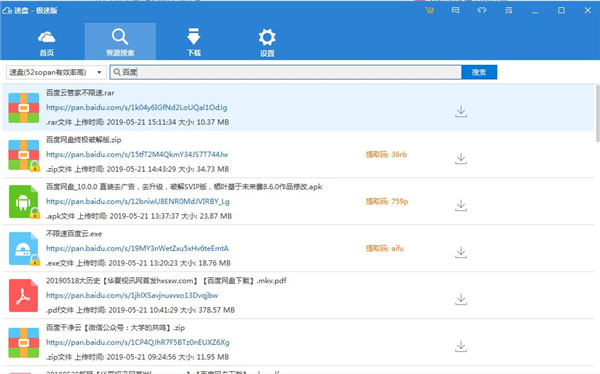Download 不限速百度云.exe via its arrow icon
Image resolution: width=600 pixels, height=374 pixels.
click(461, 252)
